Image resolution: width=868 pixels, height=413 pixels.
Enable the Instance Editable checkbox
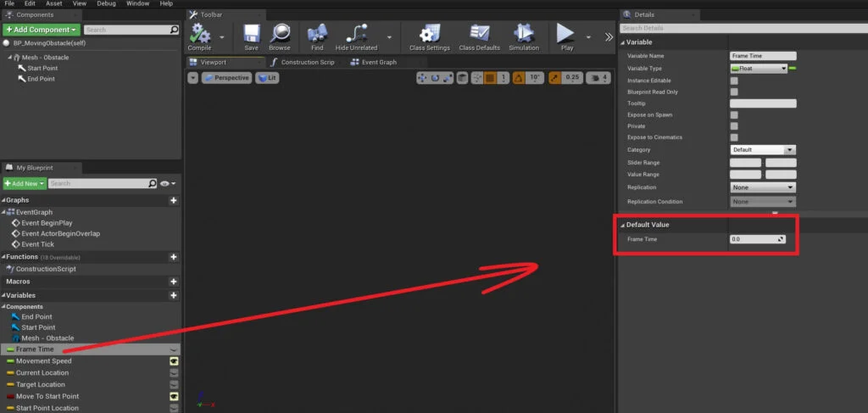(734, 81)
